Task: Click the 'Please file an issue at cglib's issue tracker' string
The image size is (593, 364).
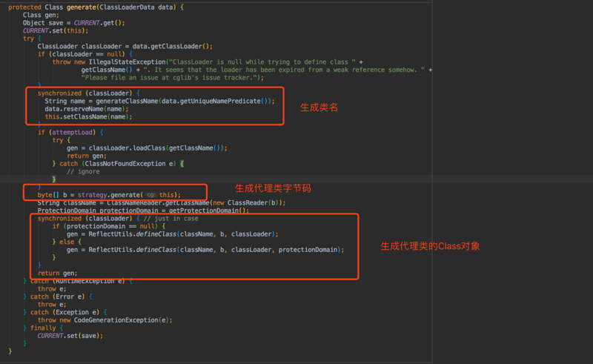Action: click(169, 78)
